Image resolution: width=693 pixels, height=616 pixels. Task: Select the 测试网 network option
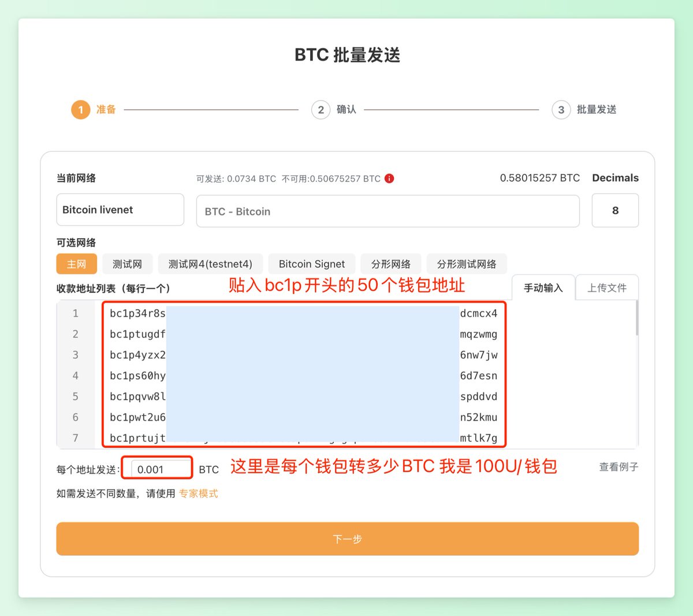[127, 264]
